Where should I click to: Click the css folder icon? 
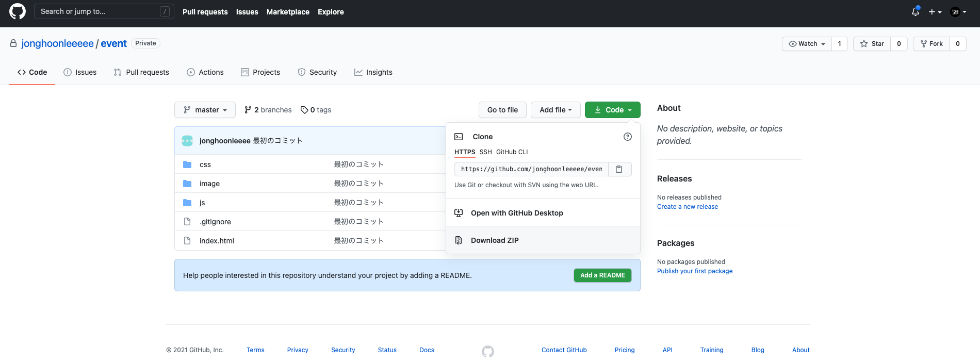(187, 164)
